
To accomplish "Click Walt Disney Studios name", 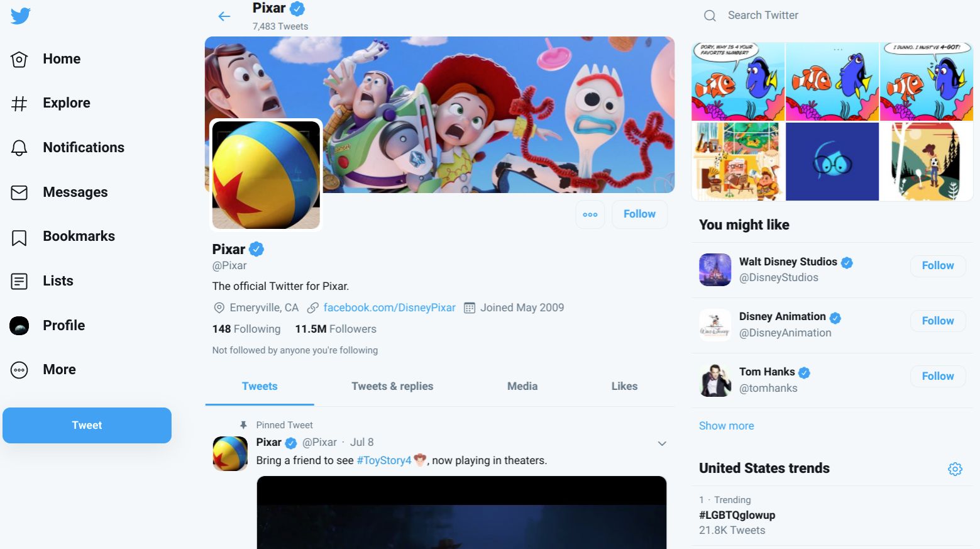I will tap(788, 262).
